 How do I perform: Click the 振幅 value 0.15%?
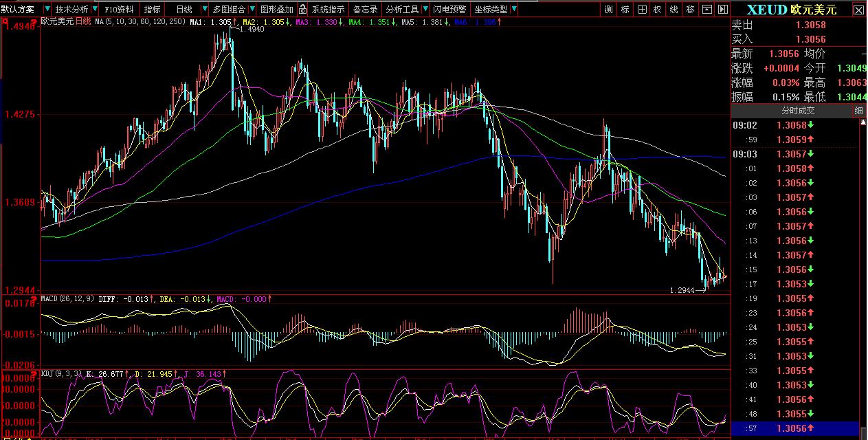[x=786, y=97]
